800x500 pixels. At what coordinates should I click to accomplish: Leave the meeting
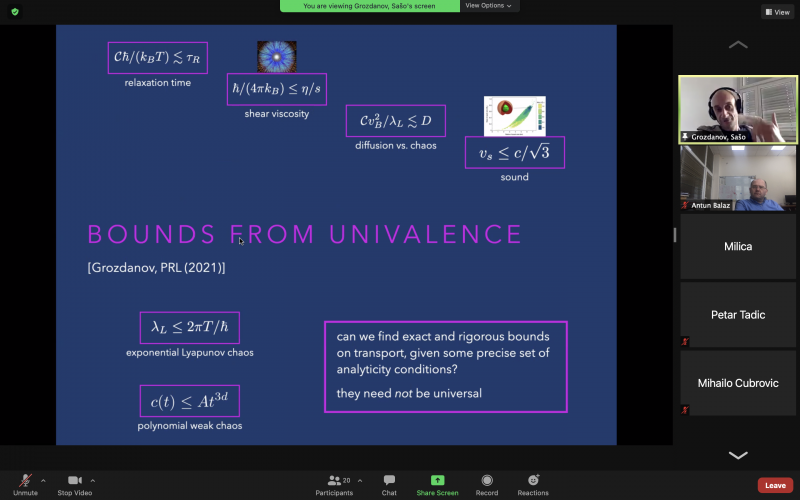click(774, 485)
